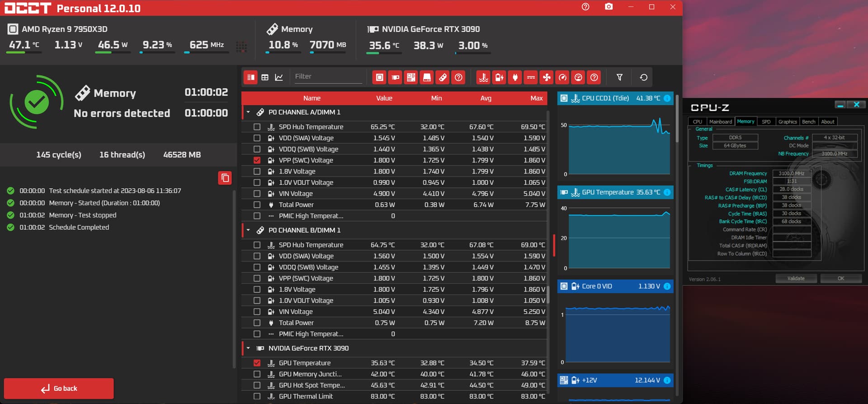Click the screenshot camera icon in title bar
The width and height of the screenshot is (868, 404).
[609, 7]
